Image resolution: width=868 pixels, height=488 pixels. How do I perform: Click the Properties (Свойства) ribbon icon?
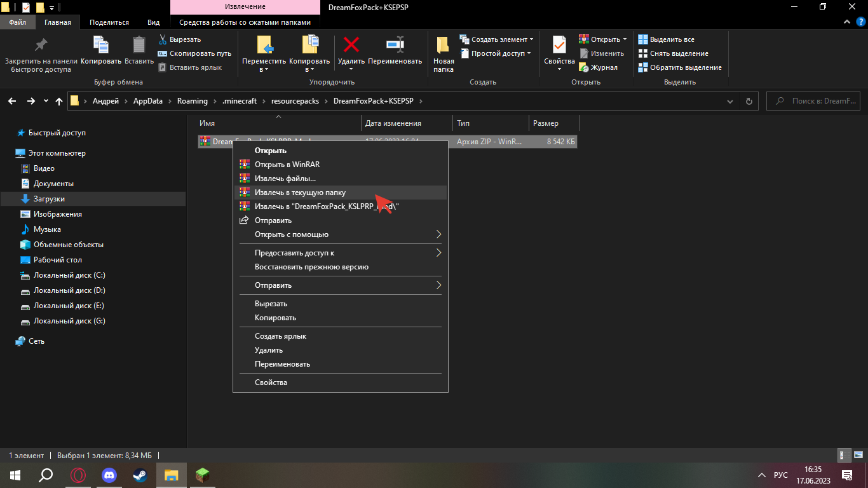(559, 46)
